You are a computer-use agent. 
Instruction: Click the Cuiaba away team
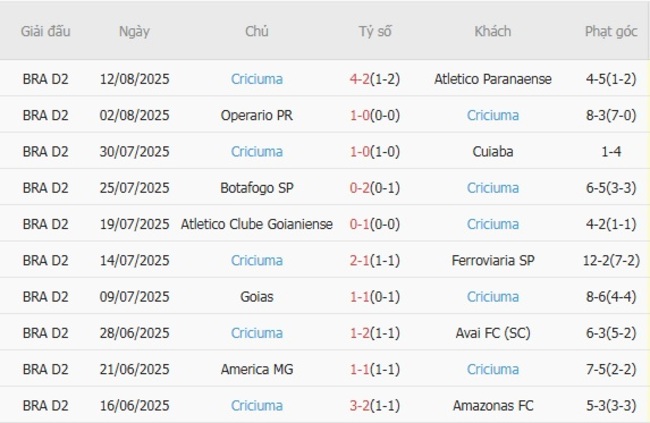point(492,152)
